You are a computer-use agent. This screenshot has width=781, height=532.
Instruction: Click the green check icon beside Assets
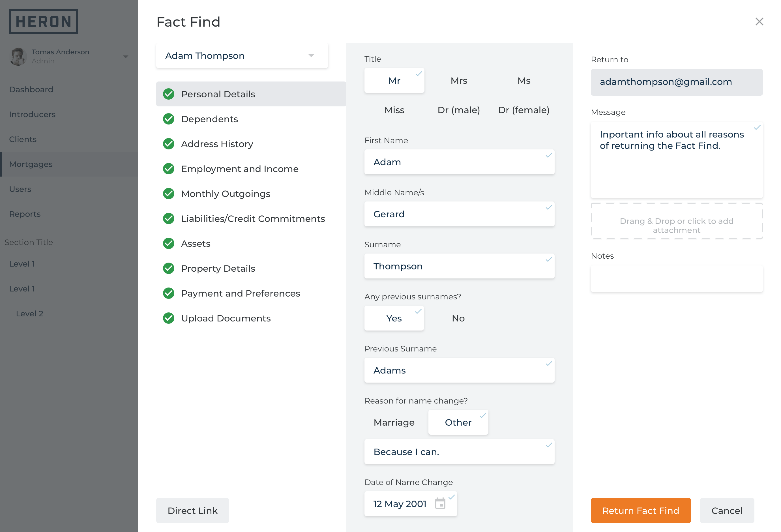pos(169,243)
